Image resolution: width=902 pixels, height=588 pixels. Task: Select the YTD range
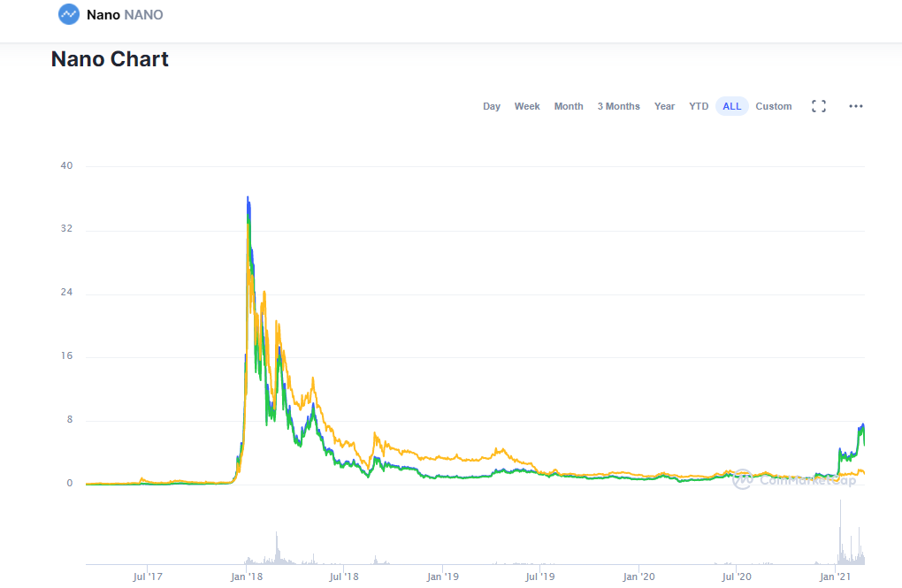[699, 106]
